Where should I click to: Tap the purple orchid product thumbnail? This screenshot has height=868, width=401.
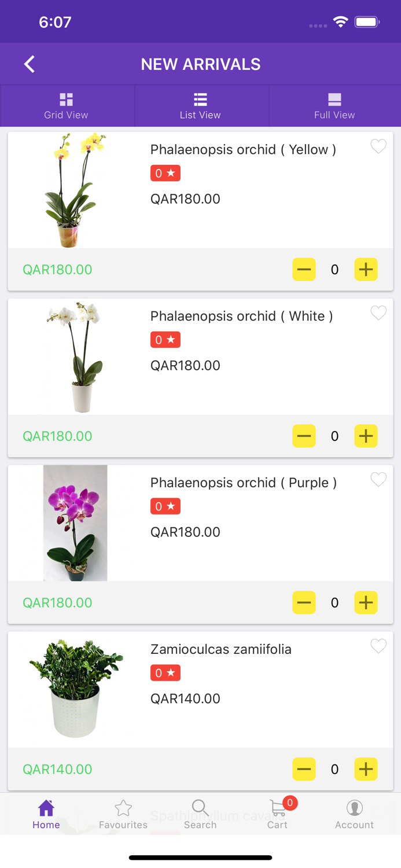pos(75,522)
